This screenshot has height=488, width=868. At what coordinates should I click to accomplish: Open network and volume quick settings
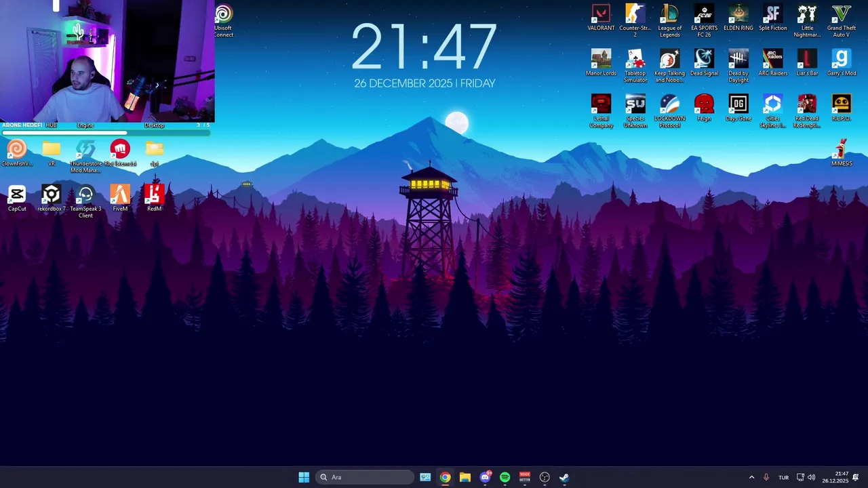[x=806, y=477]
